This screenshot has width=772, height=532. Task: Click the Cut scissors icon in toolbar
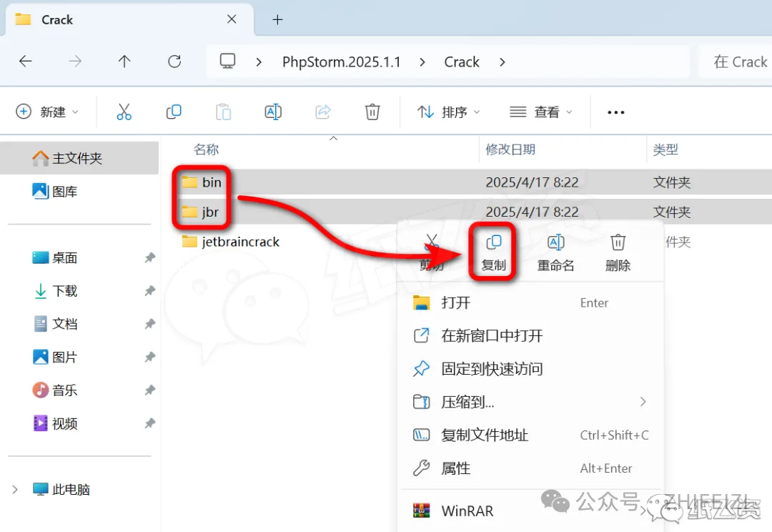(124, 112)
